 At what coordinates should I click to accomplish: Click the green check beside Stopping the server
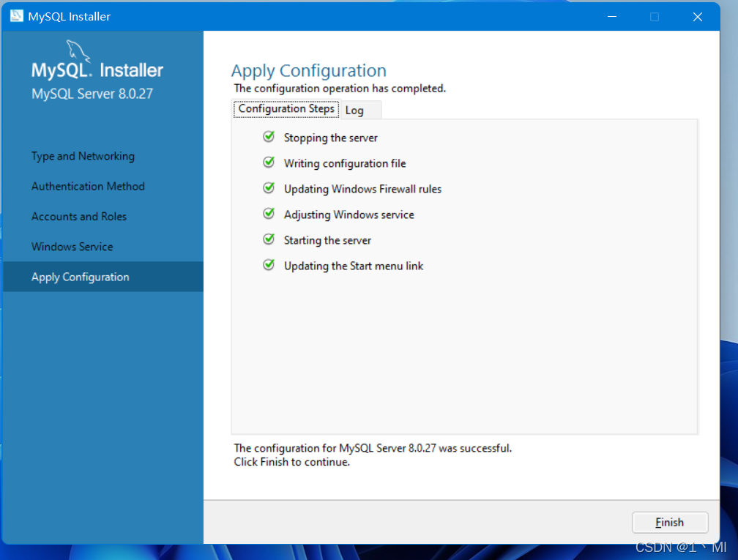[x=269, y=137]
